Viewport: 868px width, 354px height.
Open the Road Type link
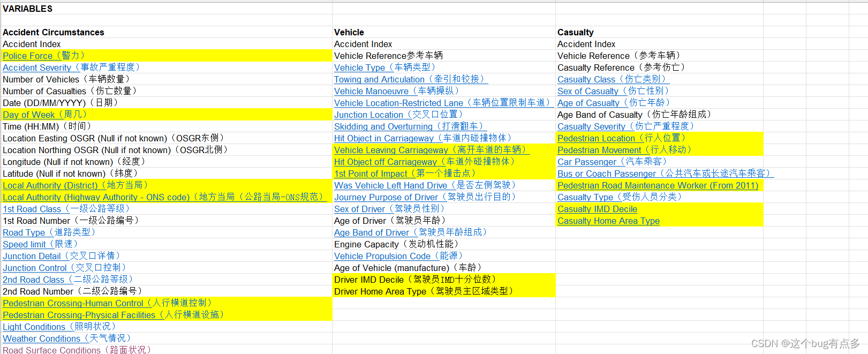[x=49, y=232]
